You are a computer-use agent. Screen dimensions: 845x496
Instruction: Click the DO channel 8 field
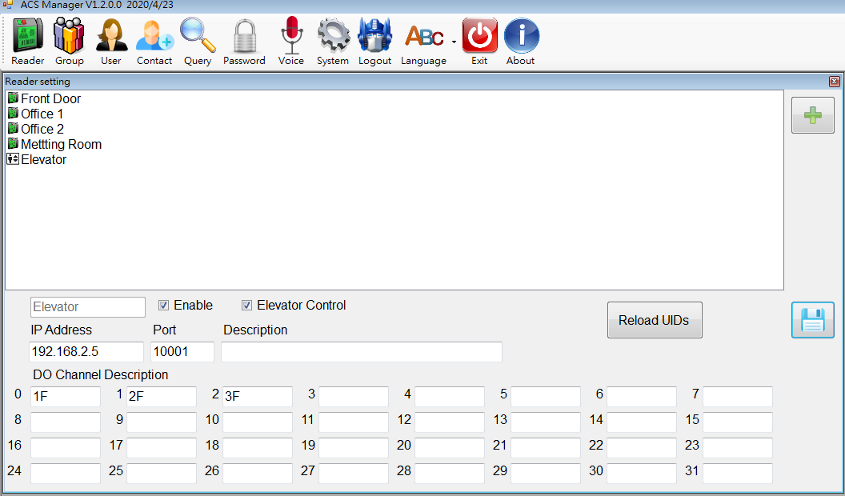pyautogui.click(x=65, y=422)
